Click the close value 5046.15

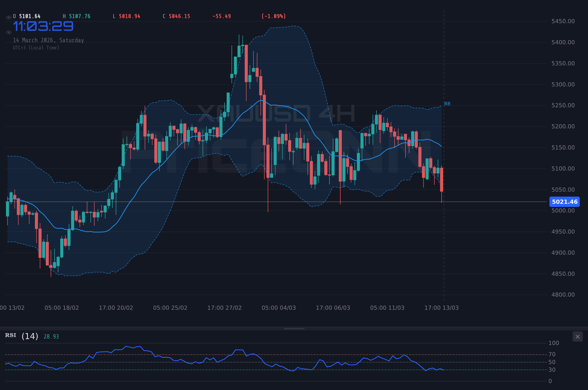coord(179,16)
